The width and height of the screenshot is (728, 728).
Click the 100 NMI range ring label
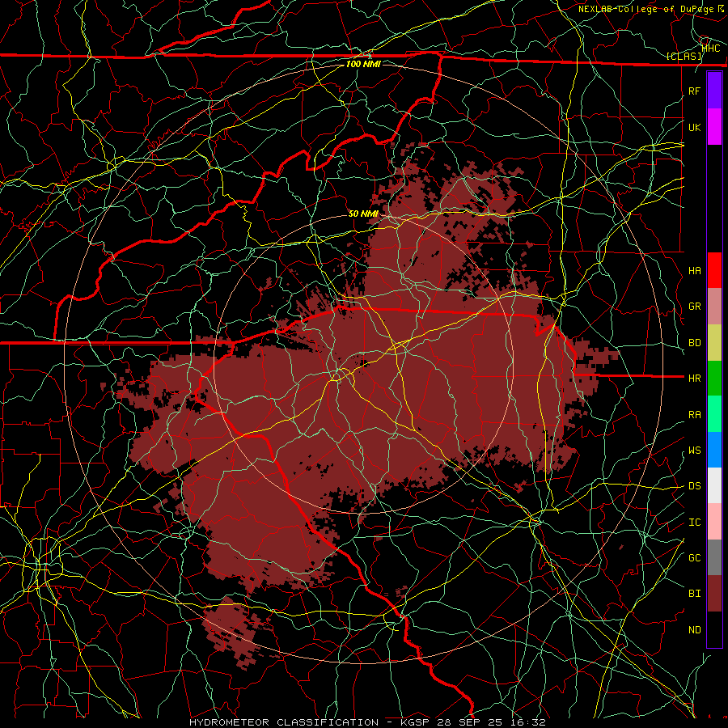(363, 64)
